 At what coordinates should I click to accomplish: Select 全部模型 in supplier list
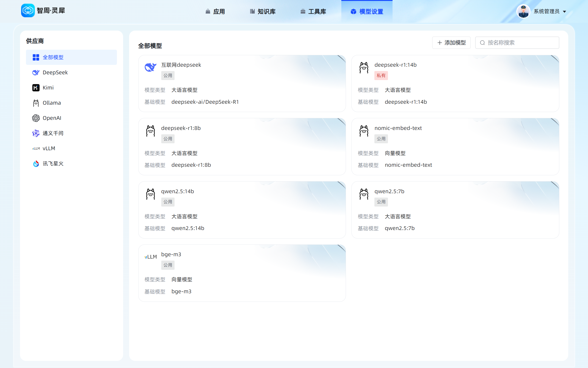[x=71, y=57]
